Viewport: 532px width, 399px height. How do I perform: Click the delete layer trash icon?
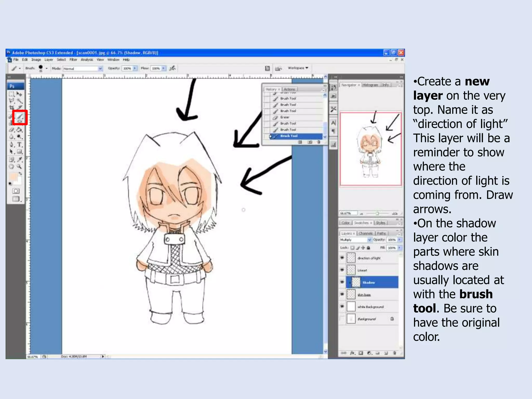pyautogui.click(x=395, y=353)
